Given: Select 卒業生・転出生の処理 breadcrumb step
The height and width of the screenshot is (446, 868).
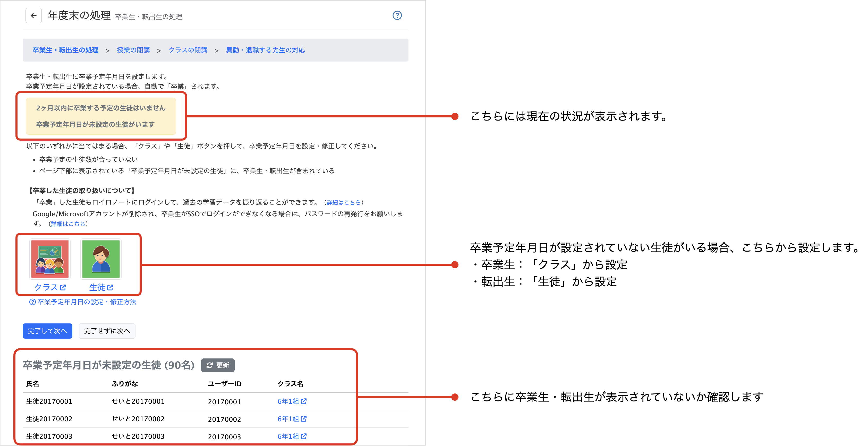Looking at the screenshot, I should 65,50.
